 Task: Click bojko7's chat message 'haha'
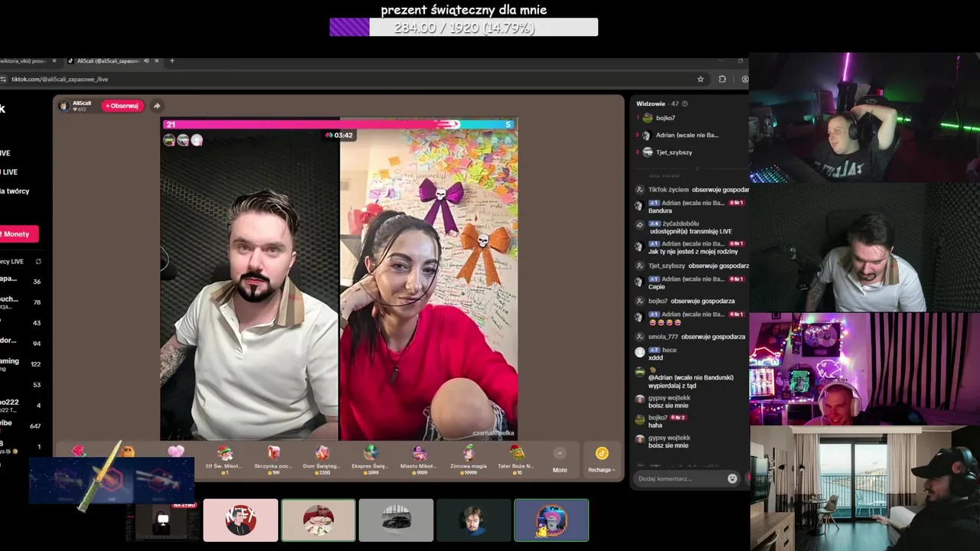tap(655, 425)
